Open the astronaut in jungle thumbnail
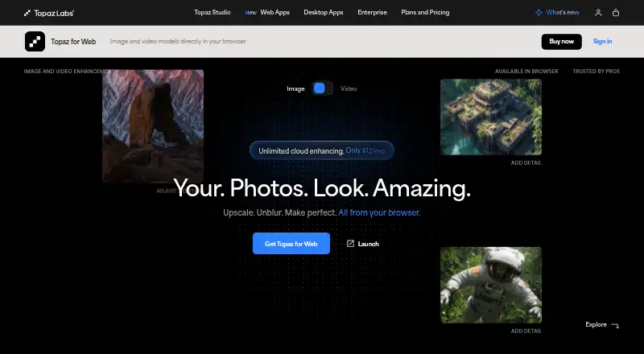This screenshot has height=354, width=644. click(491, 285)
